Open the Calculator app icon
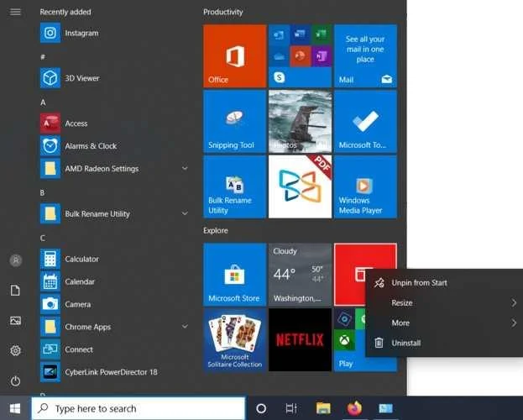Image resolution: width=523 pixels, height=420 pixels. (50, 259)
